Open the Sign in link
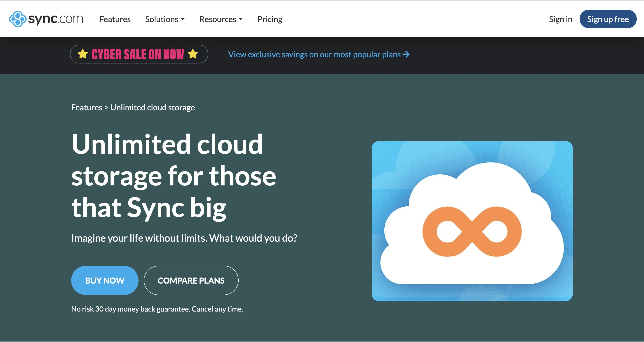This screenshot has height=342, width=644. click(x=560, y=19)
